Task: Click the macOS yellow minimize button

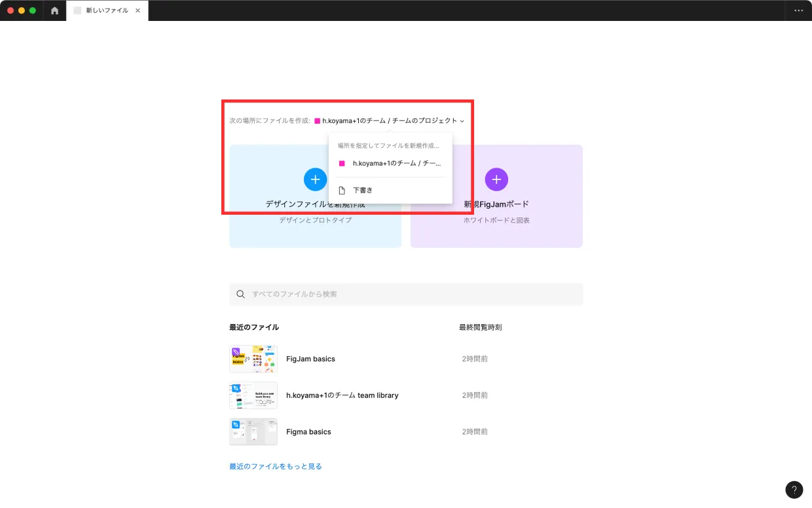Action: [22, 10]
